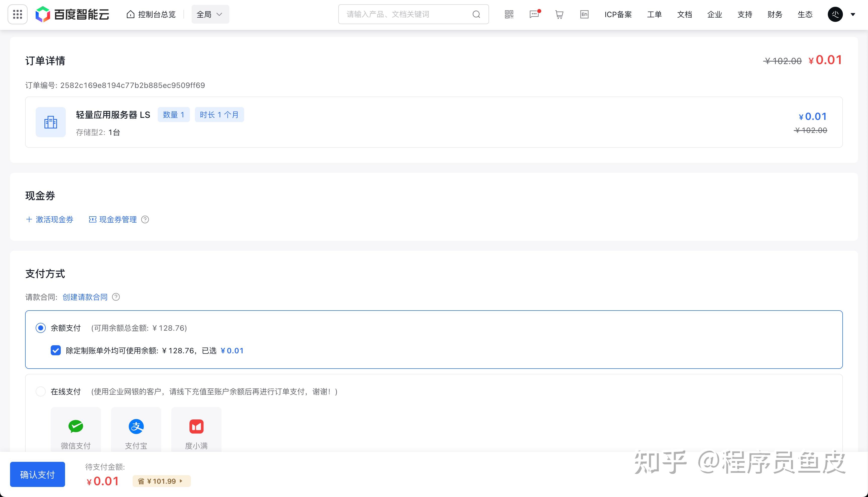Select 余额支付 radio button
Screen dimensions: 868x497
coord(41,328)
